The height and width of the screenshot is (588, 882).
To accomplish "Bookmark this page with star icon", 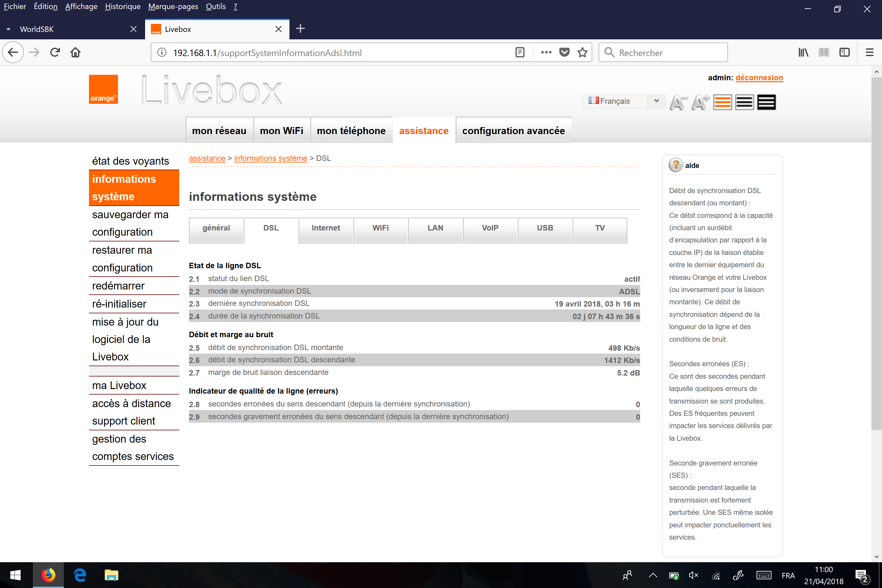I will (x=583, y=53).
